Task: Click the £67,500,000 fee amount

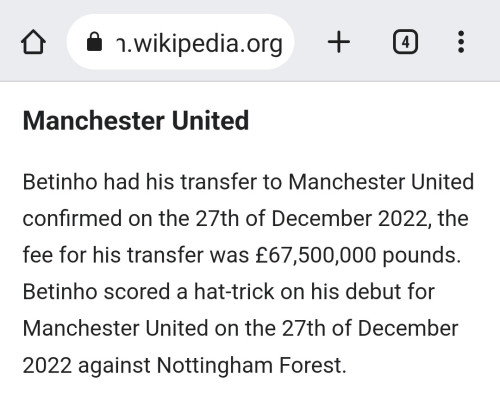Action: point(316,255)
